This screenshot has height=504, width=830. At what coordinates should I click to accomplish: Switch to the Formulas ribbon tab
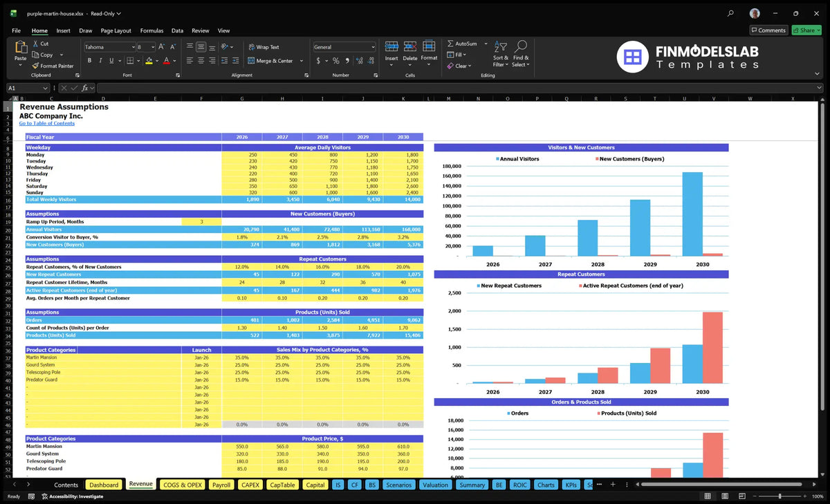coord(151,30)
